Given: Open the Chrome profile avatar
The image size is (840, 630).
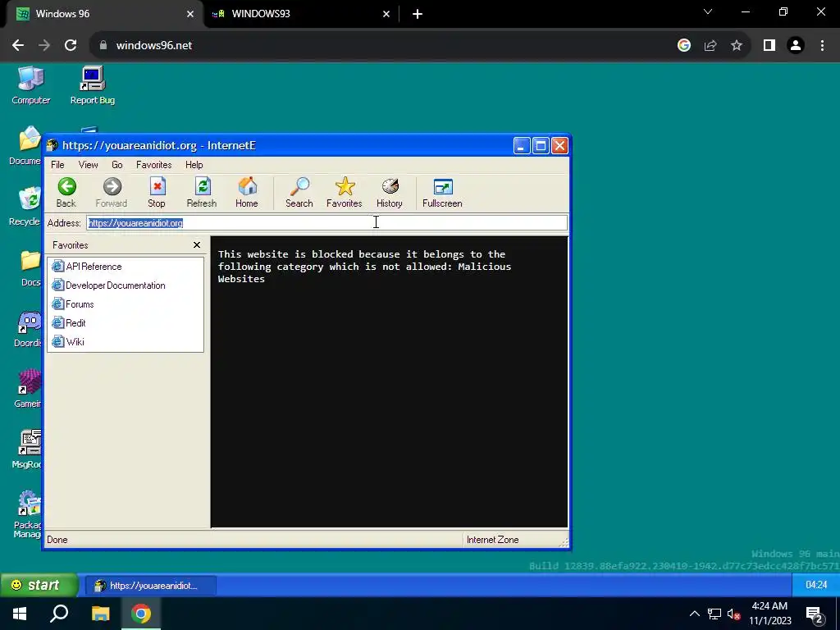Looking at the screenshot, I should tap(796, 45).
